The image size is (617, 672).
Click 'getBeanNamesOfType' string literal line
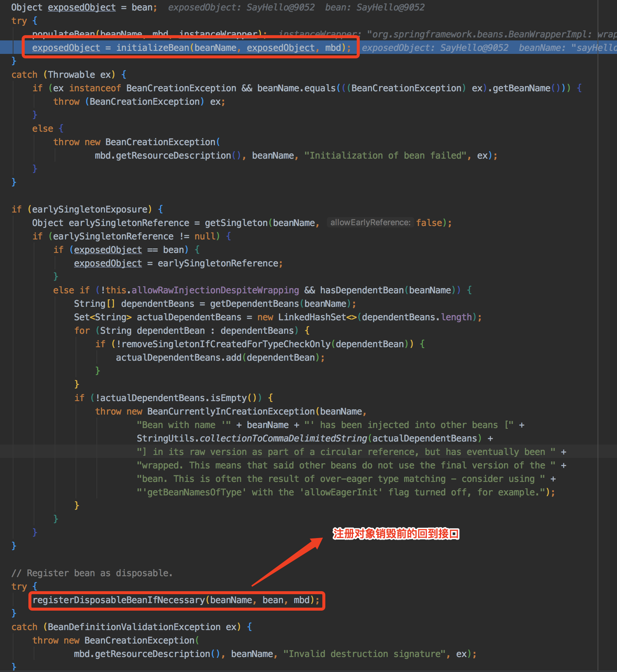[346, 492]
